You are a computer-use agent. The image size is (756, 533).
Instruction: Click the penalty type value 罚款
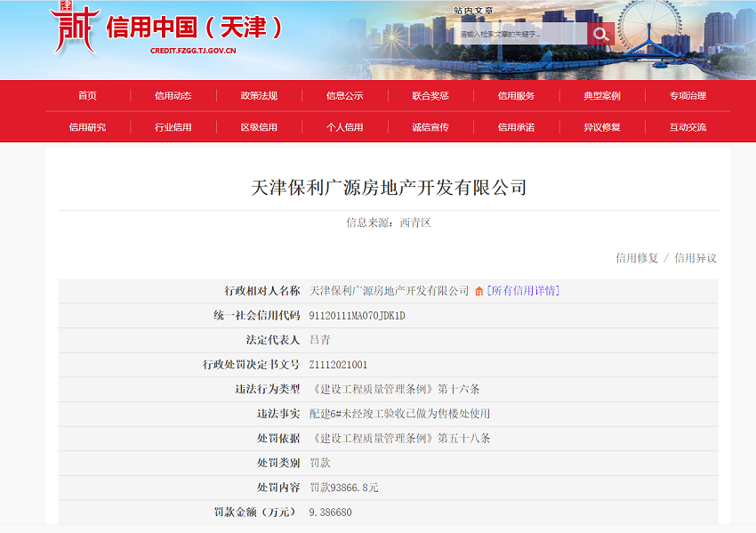[x=319, y=463]
